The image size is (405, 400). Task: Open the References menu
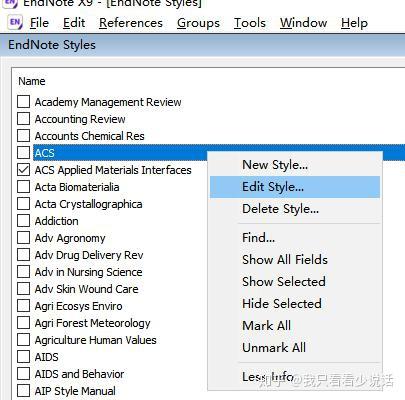coord(131,23)
